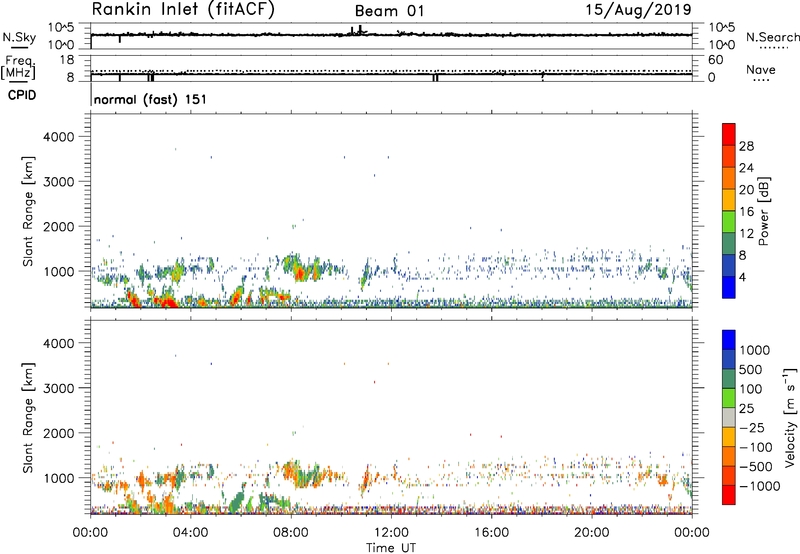Click the date '15/Aug/2019'
The width and height of the screenshot is (800, 554).
(638, 9)
